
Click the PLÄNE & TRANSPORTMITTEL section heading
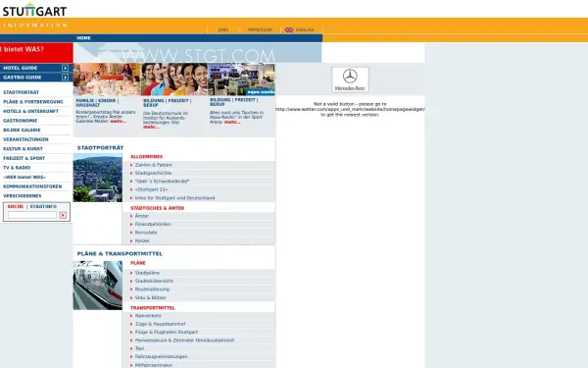(120, 254)
